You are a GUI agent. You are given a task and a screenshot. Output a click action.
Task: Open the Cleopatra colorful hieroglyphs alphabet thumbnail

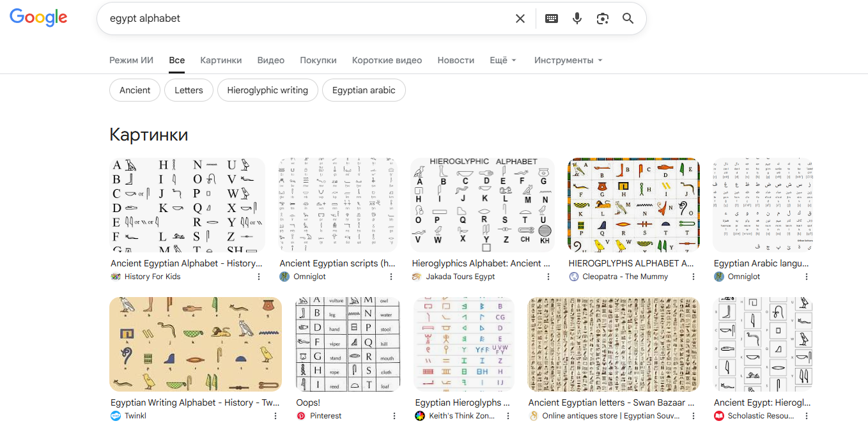[633, 205]
